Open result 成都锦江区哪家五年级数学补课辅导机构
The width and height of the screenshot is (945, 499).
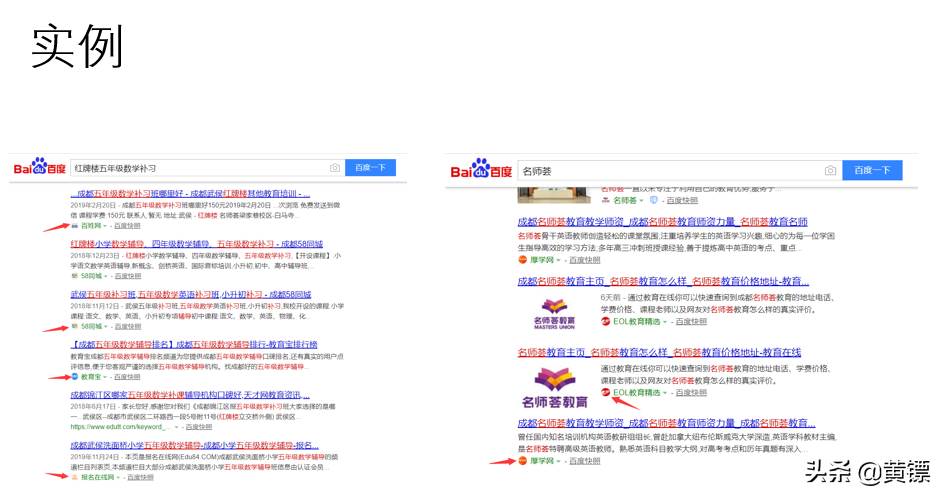[x=190, y=395]
